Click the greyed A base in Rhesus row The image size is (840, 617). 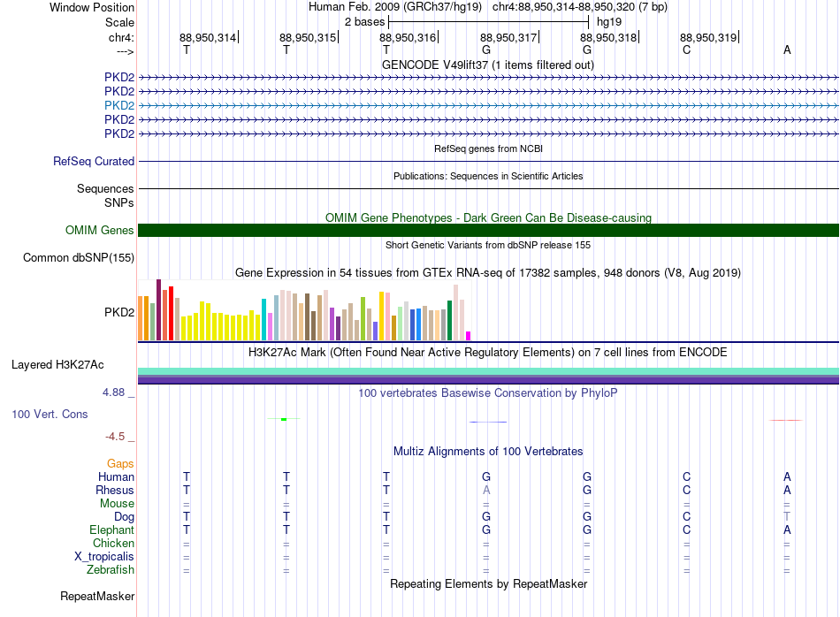(x=486, y=490)
